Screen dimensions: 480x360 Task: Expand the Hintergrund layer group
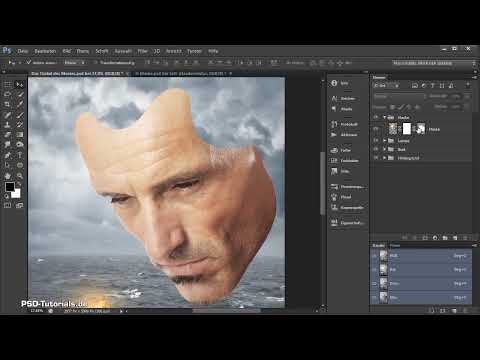[384, 158]
